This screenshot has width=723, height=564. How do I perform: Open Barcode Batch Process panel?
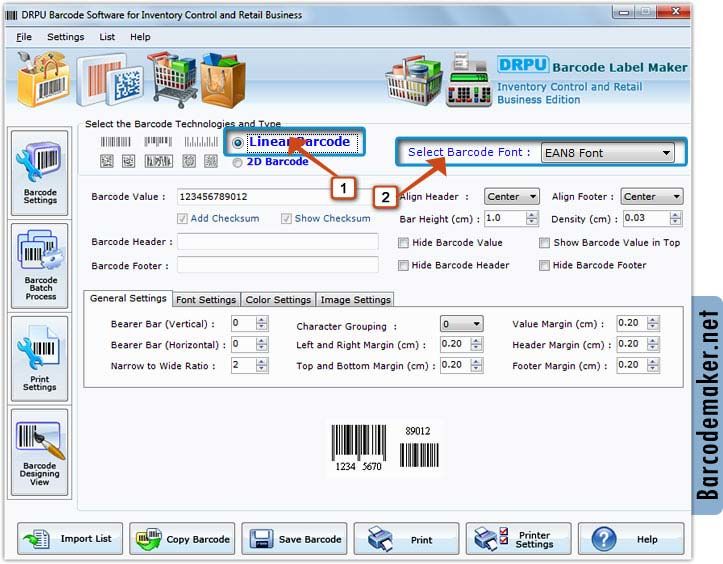[40, 266]
